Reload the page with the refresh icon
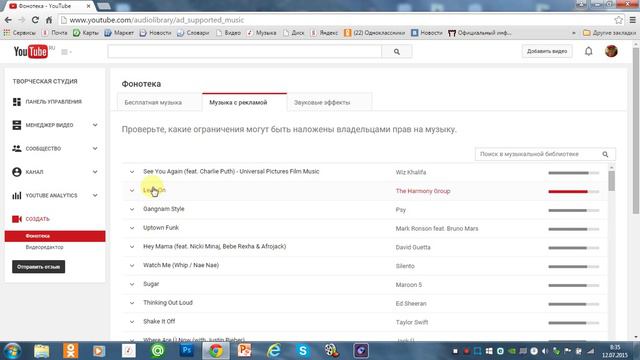 pyautogui.click(x=35, y=20)
